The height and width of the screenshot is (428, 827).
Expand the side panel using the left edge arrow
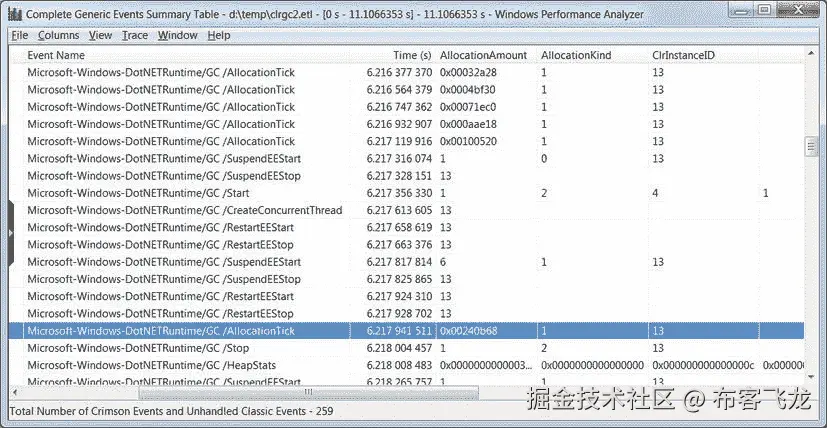pos(11,233)
